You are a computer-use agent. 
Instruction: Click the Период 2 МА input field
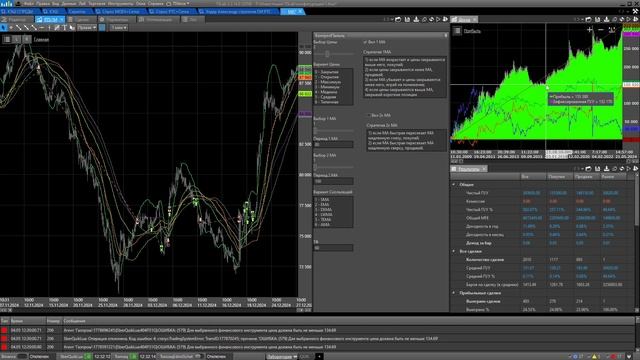(x=333, y=181)
